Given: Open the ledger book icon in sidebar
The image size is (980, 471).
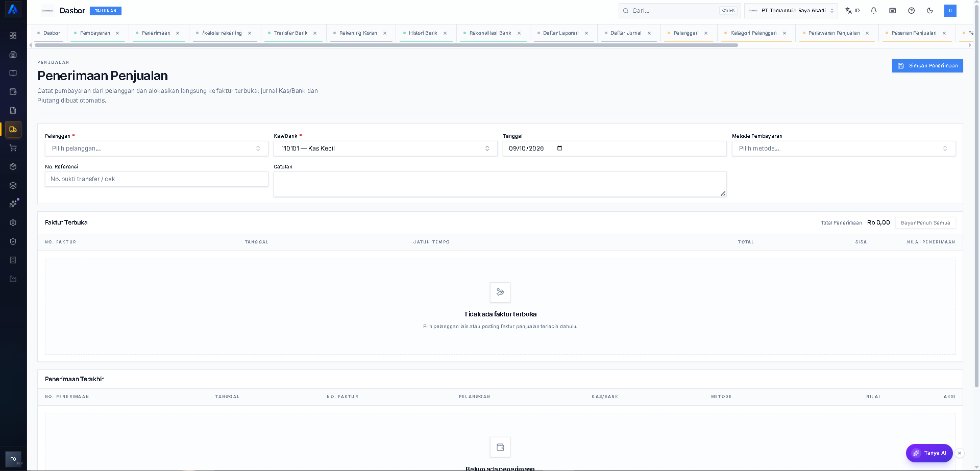Looking at the screenshot, I should (13, 73).
